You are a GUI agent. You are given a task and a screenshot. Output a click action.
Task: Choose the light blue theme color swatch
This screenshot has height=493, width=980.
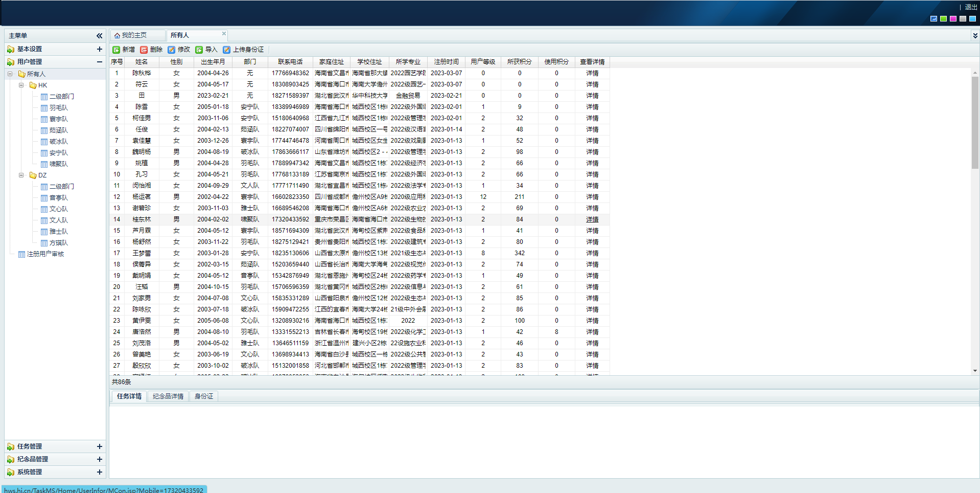coord(972,19)
